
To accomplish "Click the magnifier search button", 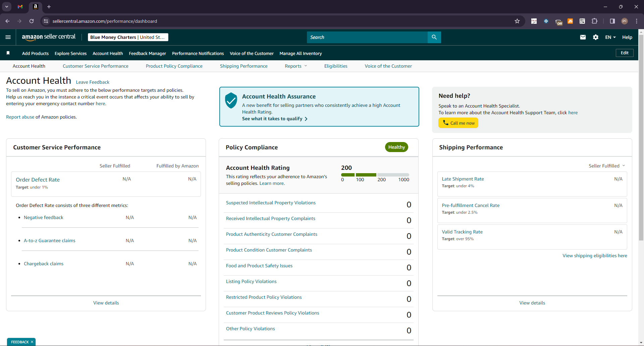I will click(434, 37).
